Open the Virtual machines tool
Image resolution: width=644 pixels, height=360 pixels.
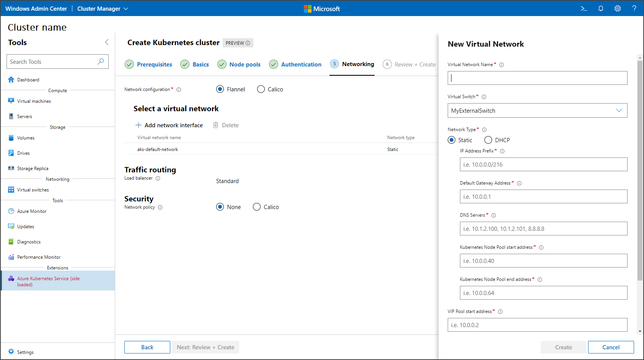pos(33,101)
